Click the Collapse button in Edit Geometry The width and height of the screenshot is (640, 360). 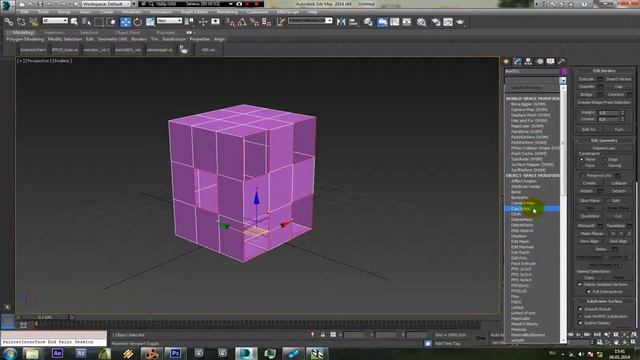click(x=619, y=183)
